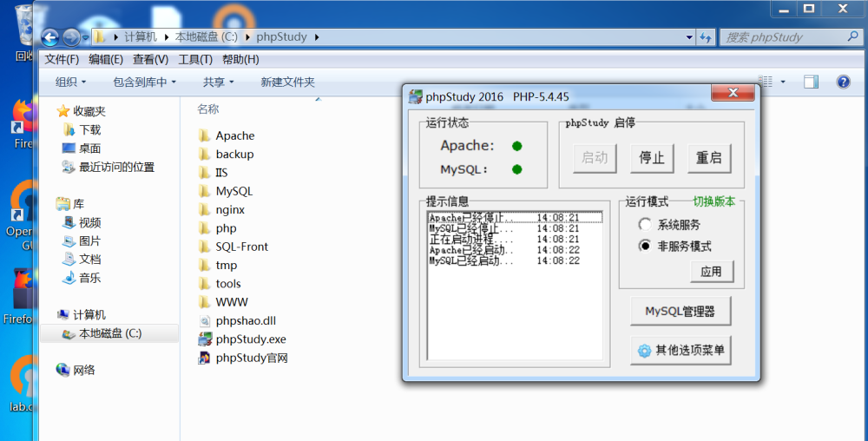Click the gear icon on 其他选项菜单
This screenshot has height=441, width=868.
tap(644, 351)
